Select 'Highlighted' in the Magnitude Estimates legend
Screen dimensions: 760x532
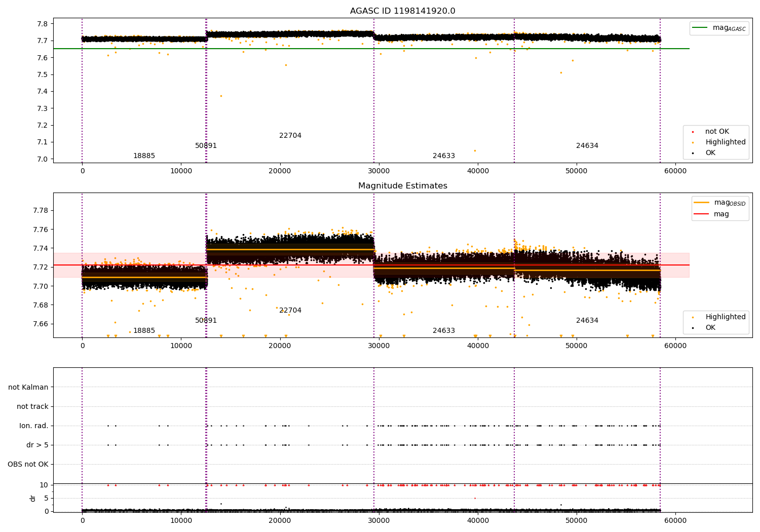pyautogui.click(x=725, y=317)
